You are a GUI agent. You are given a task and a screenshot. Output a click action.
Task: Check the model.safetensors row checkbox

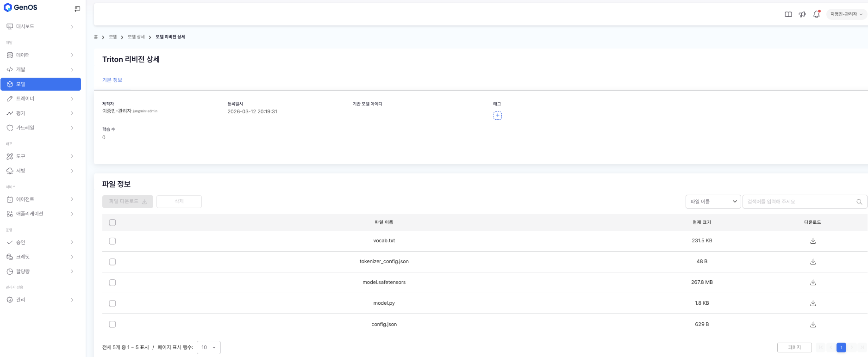coord(112,283)
